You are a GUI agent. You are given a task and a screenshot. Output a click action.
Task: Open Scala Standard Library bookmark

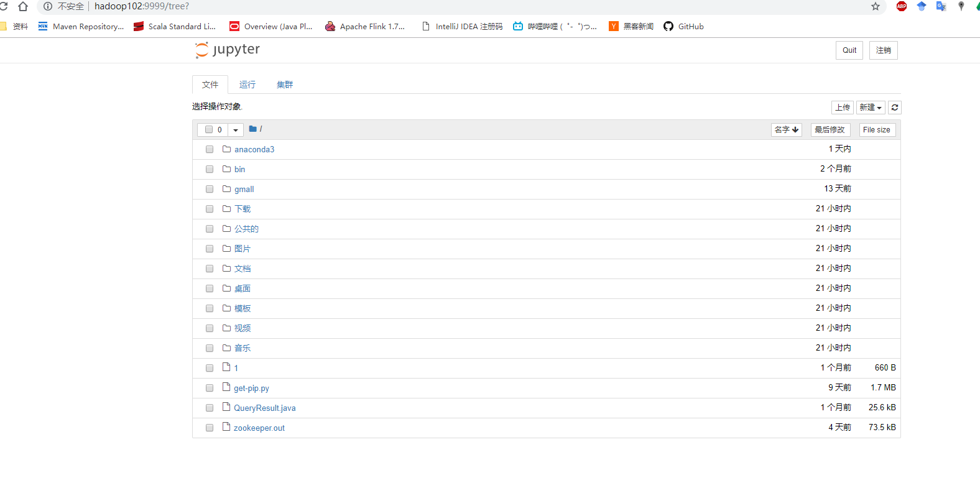pyautogui.click(x=175, y=26)
